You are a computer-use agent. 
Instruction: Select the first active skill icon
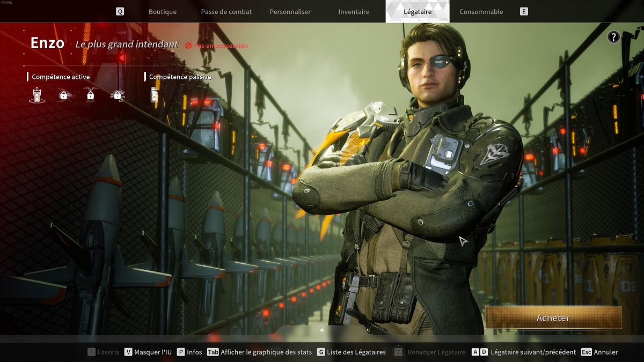click(x=36, y=94)
